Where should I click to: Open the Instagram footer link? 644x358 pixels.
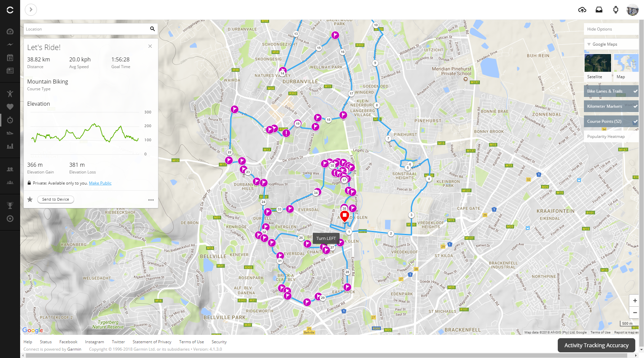click(94, 342)
